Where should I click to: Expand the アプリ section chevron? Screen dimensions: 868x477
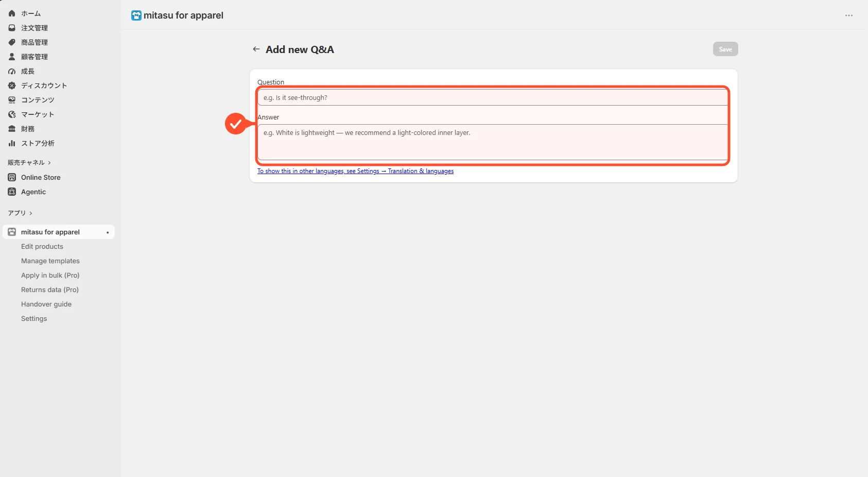coord(31,213)
